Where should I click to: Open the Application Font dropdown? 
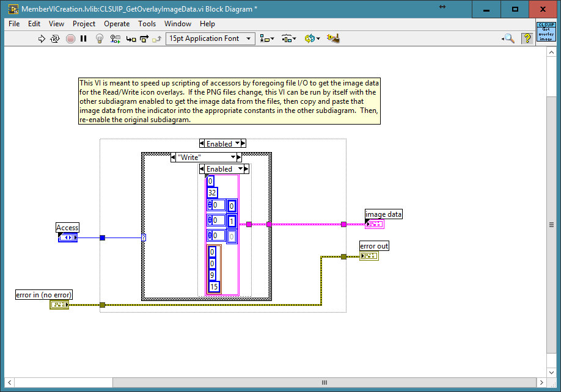coord(248,38)
